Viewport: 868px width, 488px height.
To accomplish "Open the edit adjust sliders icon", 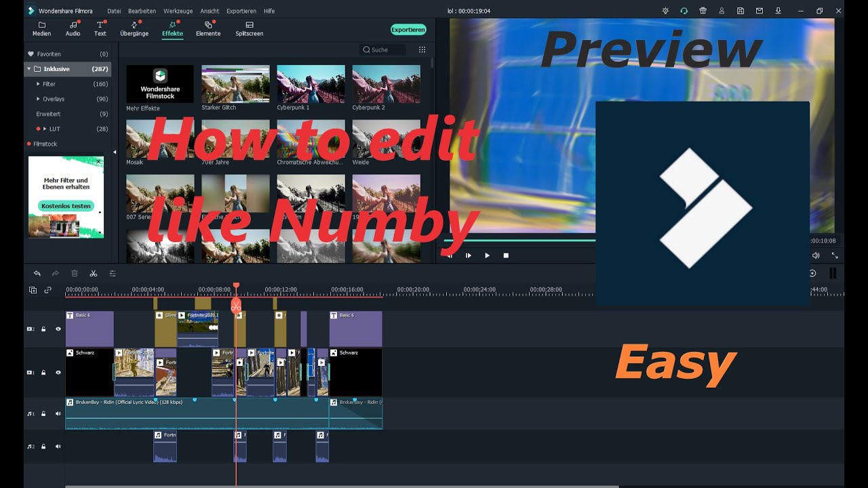I will click(x=113, y=273).
